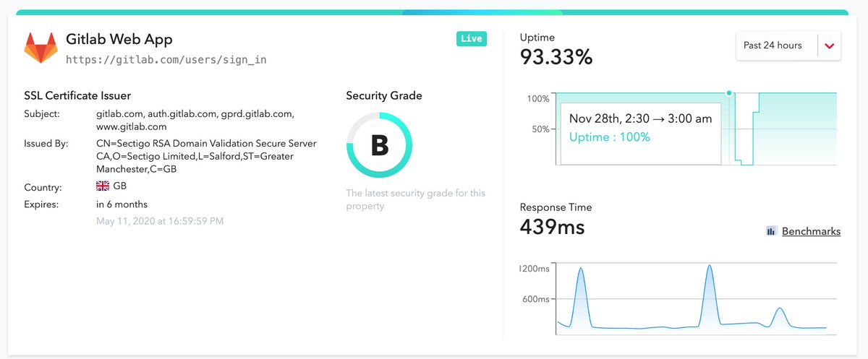Click the Benchmarks bar chart icon
The image size is (868, 359).
(772, 232)
